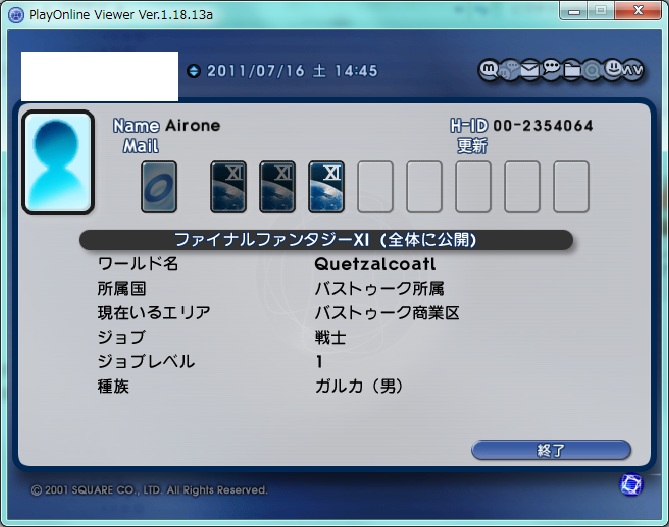Click the 更新 update label
Image resolution: width=669 pixels, height=527 pixels.
(472, 146)
